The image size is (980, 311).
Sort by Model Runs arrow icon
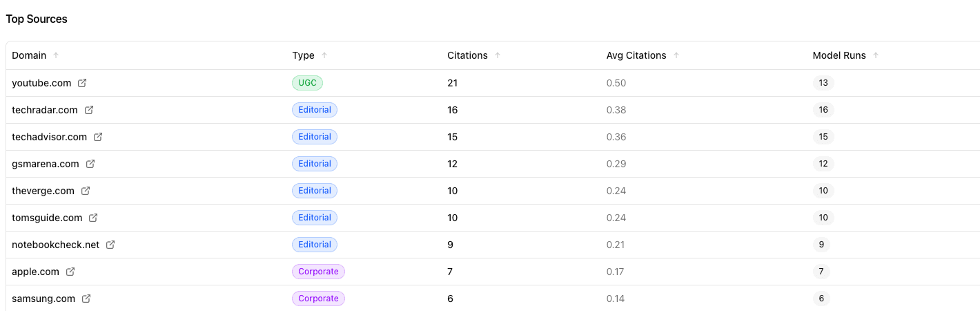(x=876, y=55)
